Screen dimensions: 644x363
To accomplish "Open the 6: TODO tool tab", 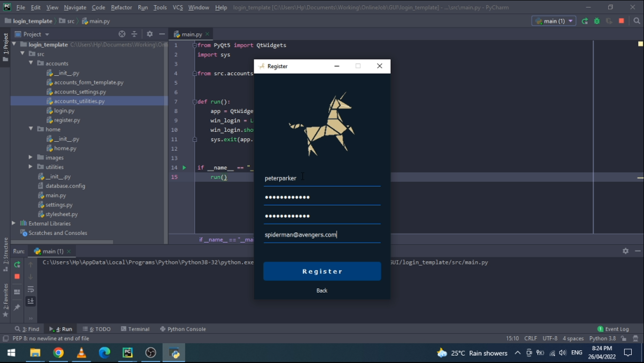I will (x=97, y=329).
